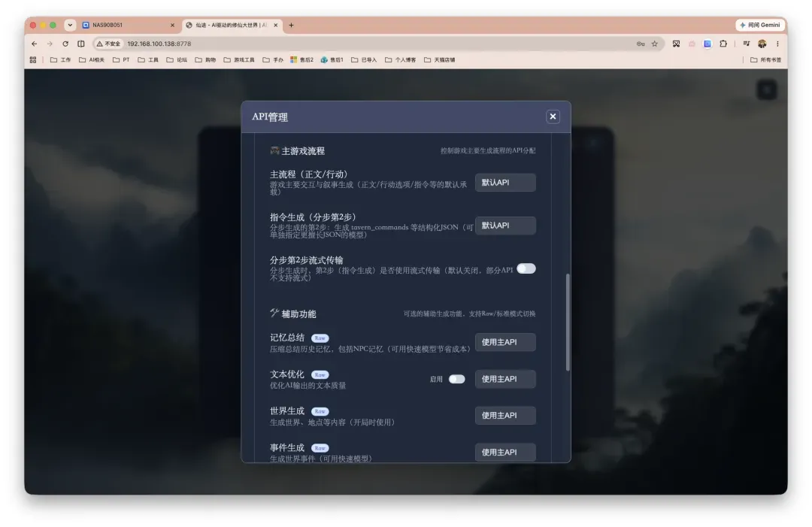
Task: Click the 主游戏流程 section icon
Action: 274,150
